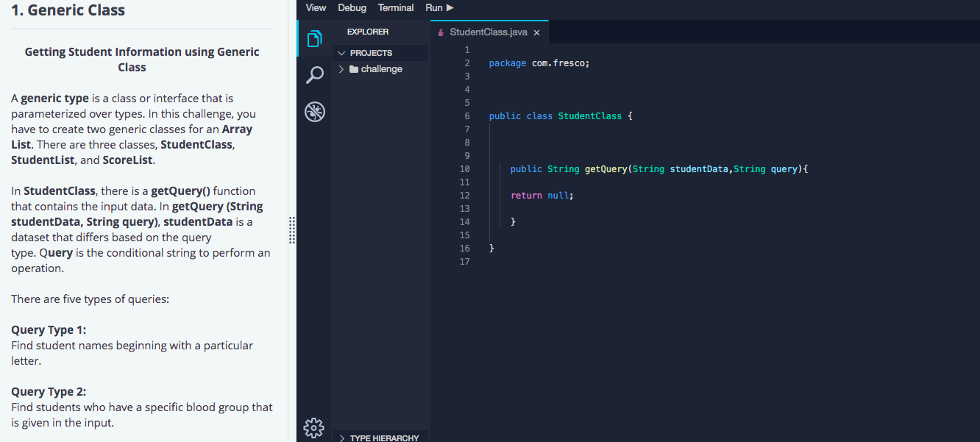Open the settings gear at bottom sidebar
The image size is (980, 442).
click(314, 427)
